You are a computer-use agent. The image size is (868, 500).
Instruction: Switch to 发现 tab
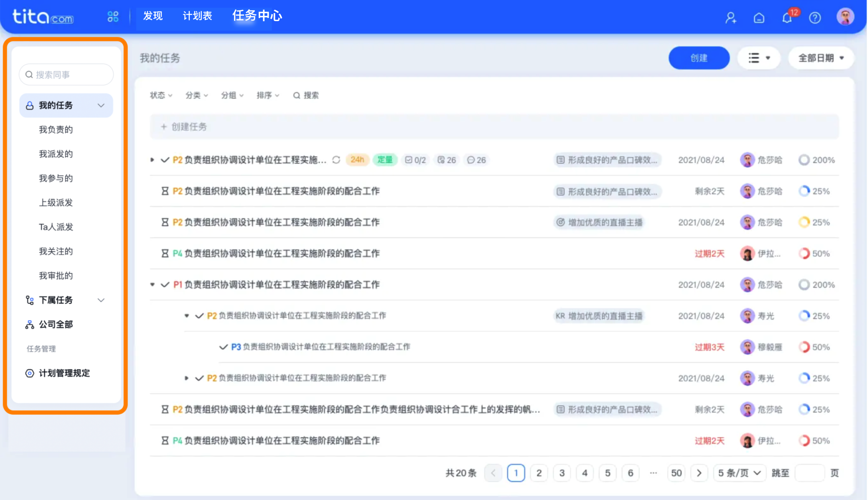coord(153,16)
